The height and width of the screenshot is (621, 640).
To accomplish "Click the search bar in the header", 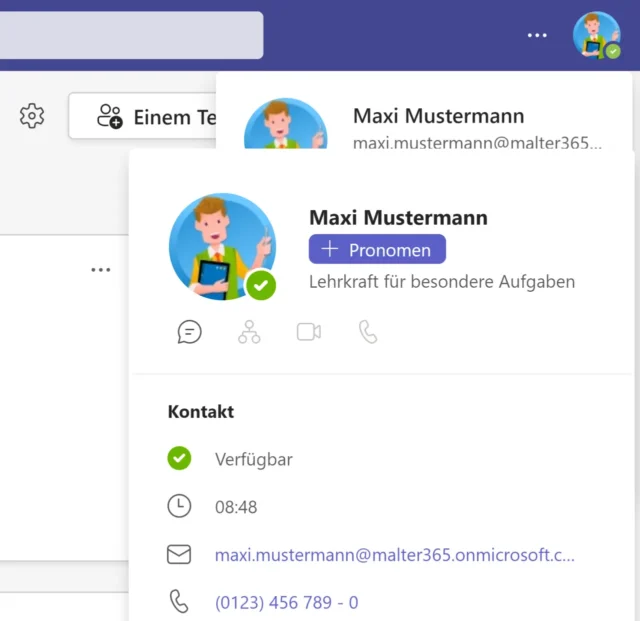I will click(130, 35).
